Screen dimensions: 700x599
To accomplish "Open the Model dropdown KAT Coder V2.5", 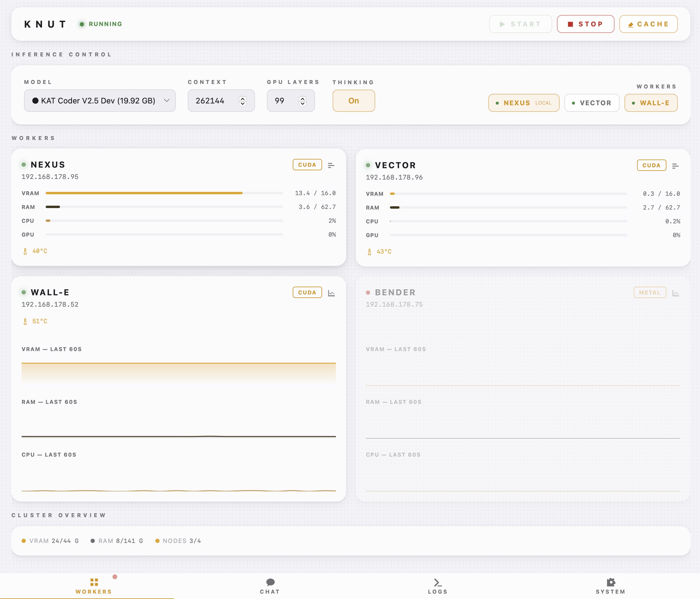I will tap(100, 101).
